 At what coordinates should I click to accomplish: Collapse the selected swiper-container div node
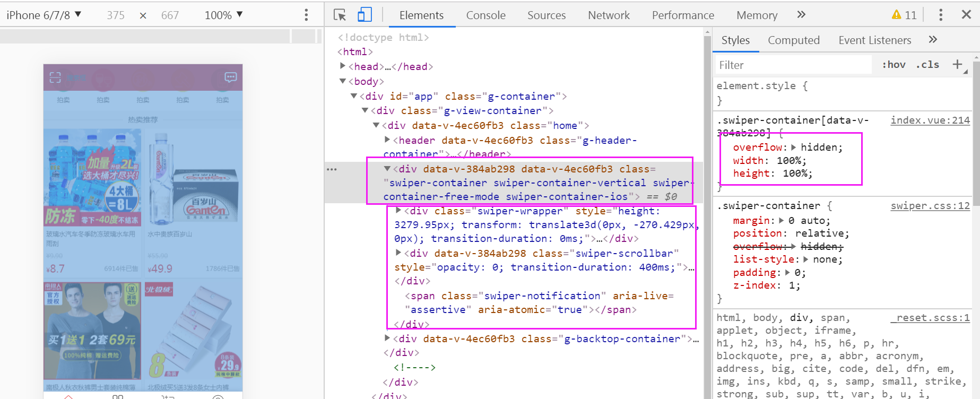coord(387,169)
